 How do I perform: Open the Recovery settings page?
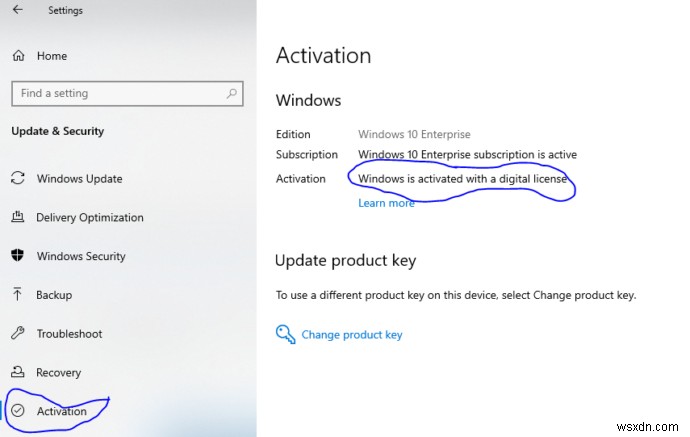coord(58,372)
